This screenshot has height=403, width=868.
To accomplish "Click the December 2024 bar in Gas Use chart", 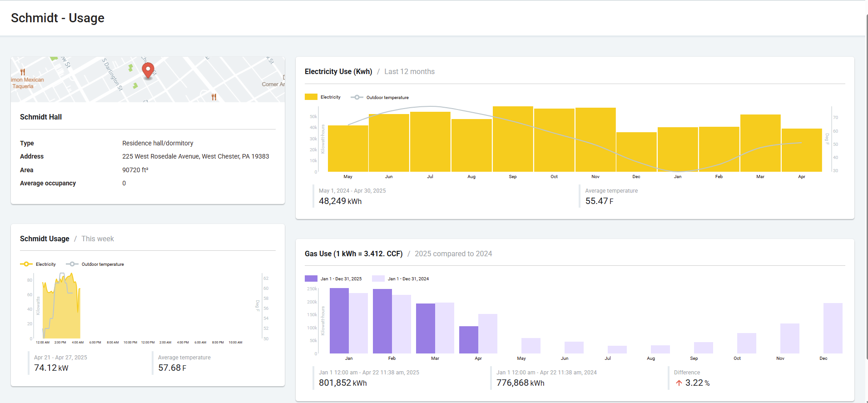I will 833,328.
